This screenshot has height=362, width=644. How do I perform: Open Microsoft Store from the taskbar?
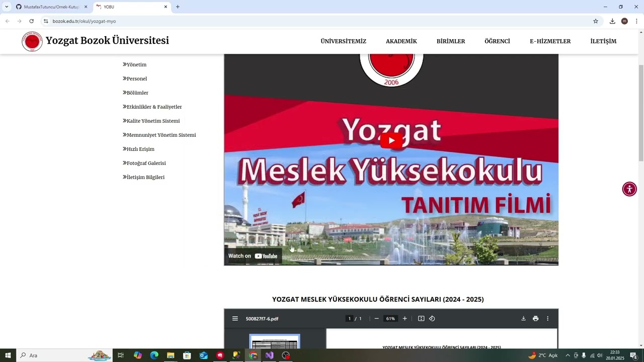[x=187, y=355]
